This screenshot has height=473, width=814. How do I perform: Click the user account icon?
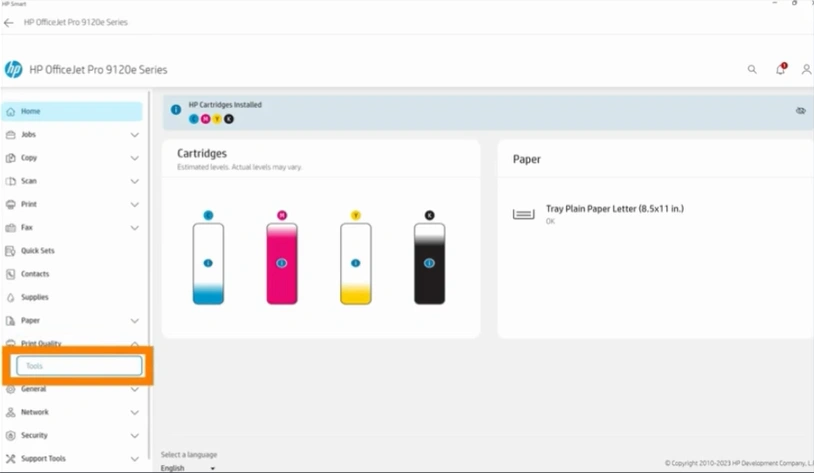pos(806,70)
